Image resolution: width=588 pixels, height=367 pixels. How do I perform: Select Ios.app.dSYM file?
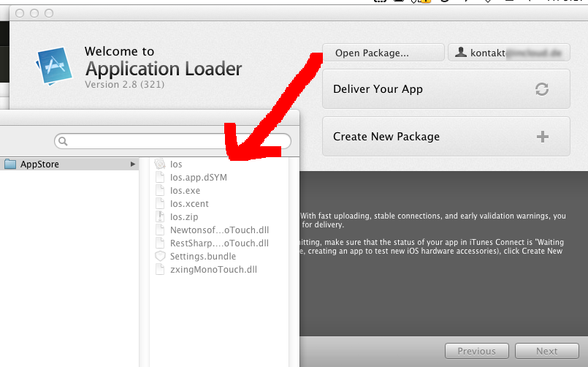[198, 178]
